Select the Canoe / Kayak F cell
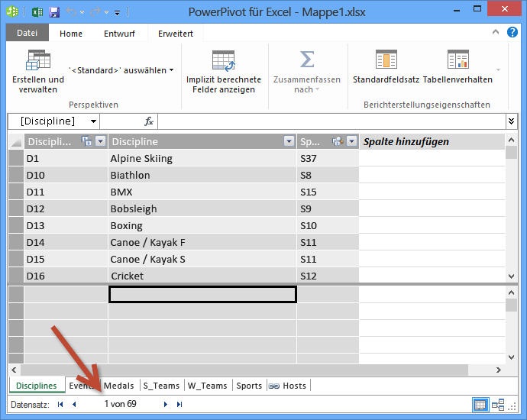 point(202,242)
